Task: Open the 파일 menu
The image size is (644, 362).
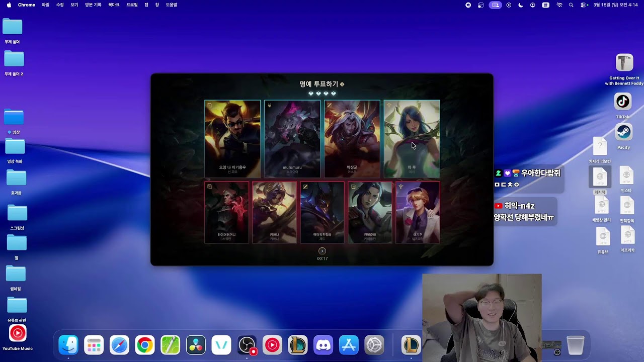Action: [46, 5]
